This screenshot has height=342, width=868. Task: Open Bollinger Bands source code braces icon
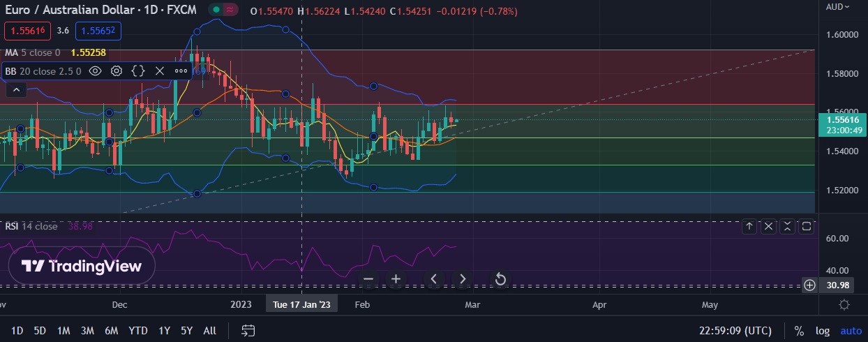point(138,70)
